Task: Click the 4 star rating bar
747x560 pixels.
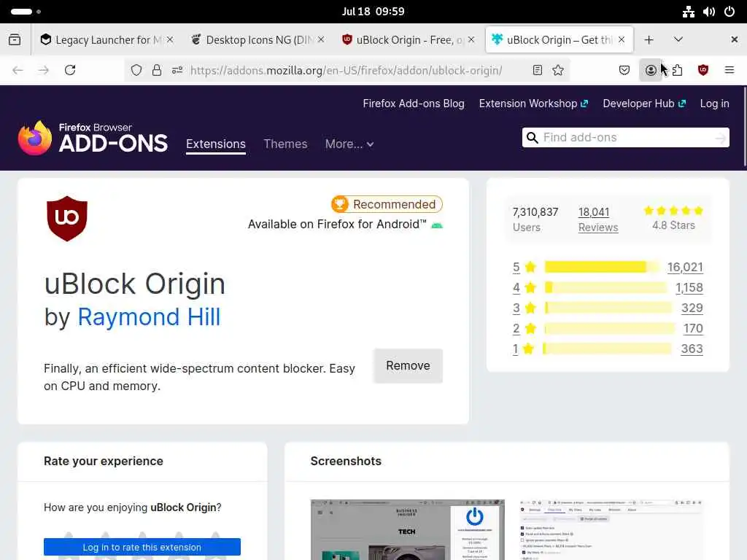Action: tap(605, 287)
